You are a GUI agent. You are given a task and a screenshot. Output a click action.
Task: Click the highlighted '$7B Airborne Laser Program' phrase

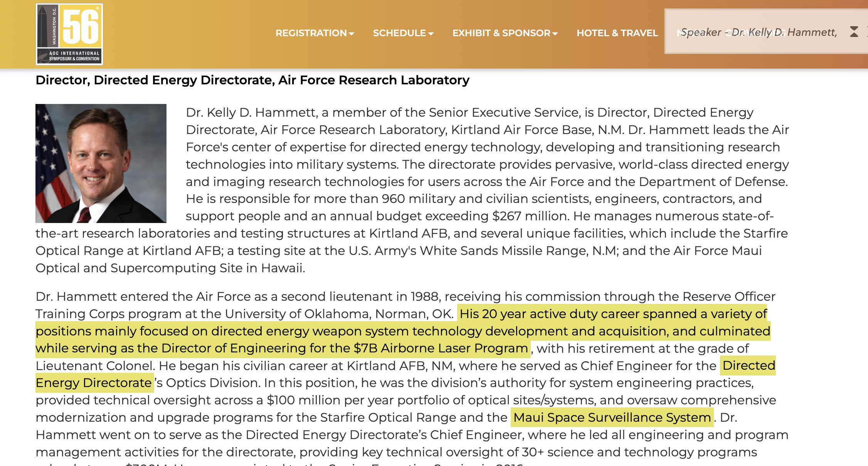pos(441,348)
